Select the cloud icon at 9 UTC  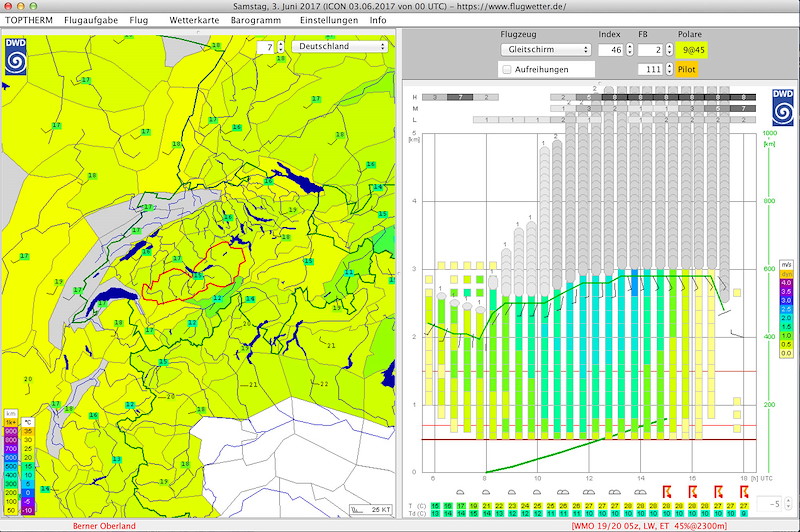click(511, 492)
